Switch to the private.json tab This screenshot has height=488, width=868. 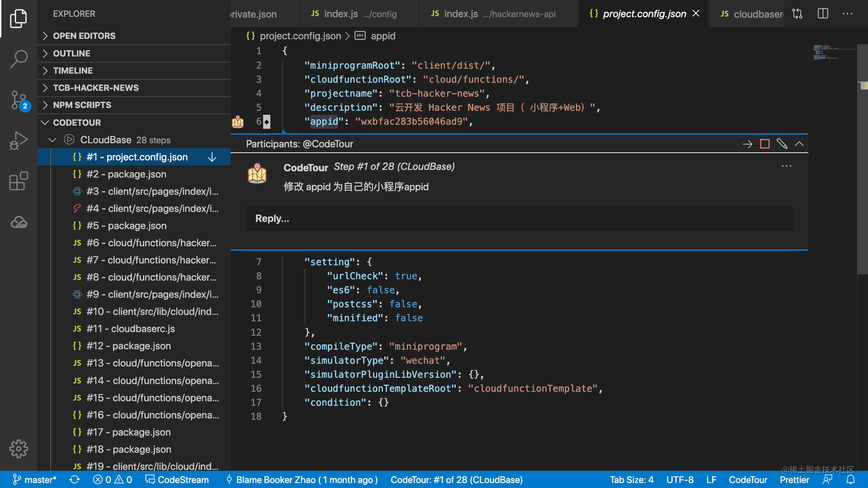point(264,14)
